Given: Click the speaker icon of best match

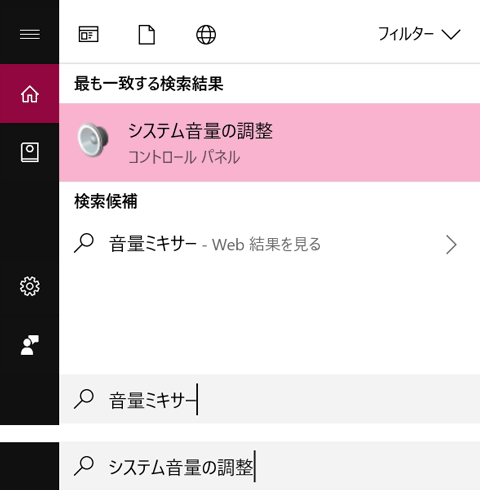Looking at the screenshot, I should coord(93,140).
